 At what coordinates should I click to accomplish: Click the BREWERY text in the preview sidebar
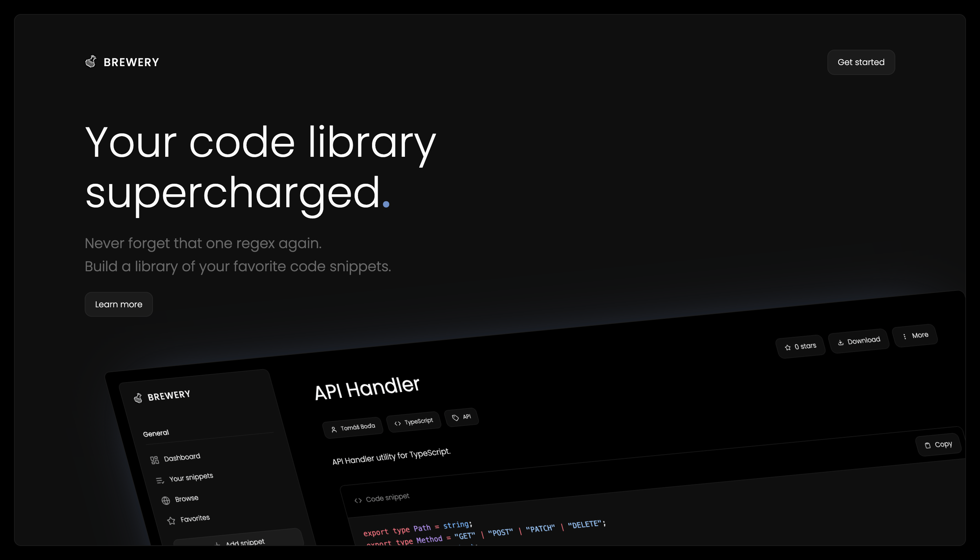point(169,395)
